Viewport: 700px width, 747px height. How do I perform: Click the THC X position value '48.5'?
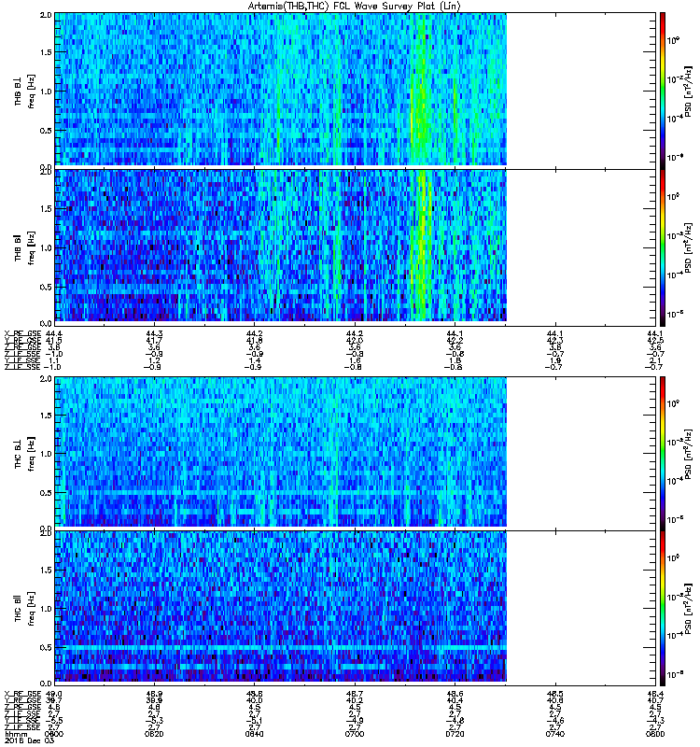555,694
